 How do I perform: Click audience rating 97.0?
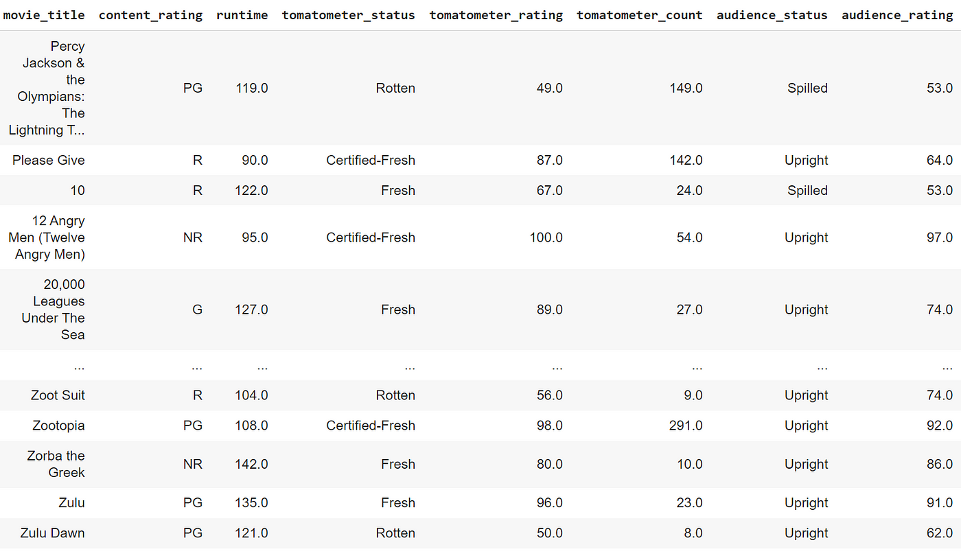tap(940, 237)
